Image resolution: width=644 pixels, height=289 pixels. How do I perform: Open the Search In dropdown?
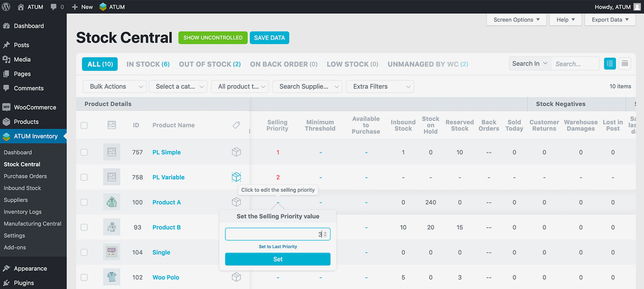pyautogui.click(x=530, y=63)
